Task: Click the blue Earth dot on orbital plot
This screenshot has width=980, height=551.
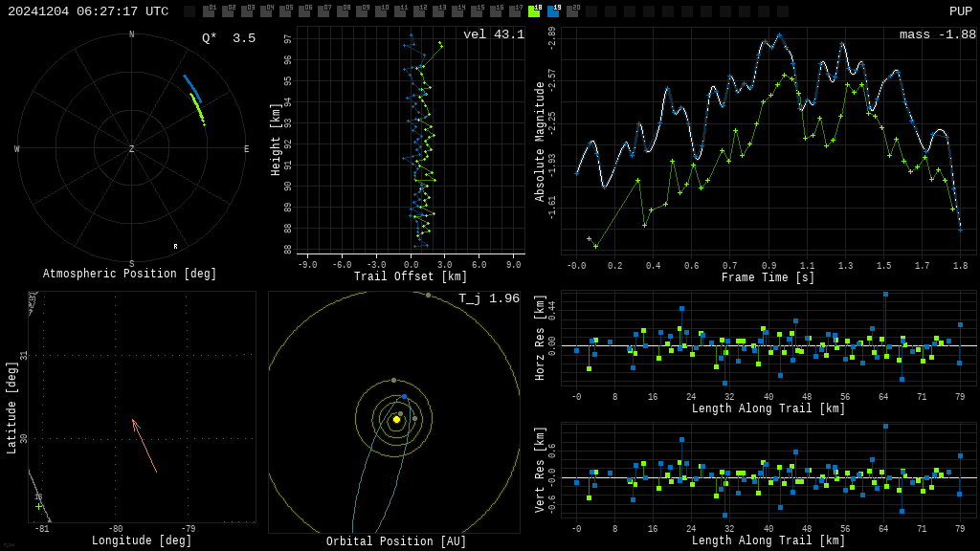Action: click(405, 397)
